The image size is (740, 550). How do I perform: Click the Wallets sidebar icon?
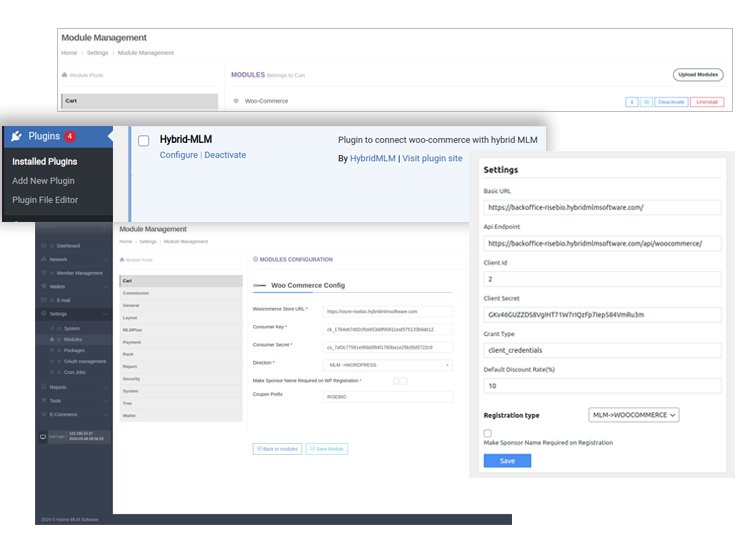point(44,287)
